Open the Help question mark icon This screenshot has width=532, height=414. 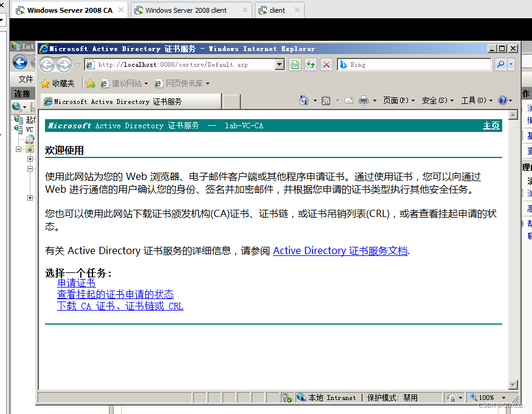pos(502,100)
